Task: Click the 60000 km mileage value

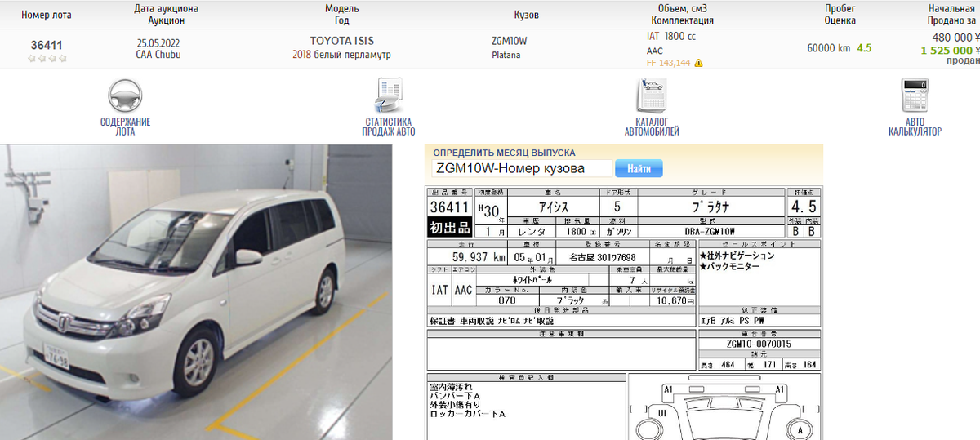Action: 828,48
